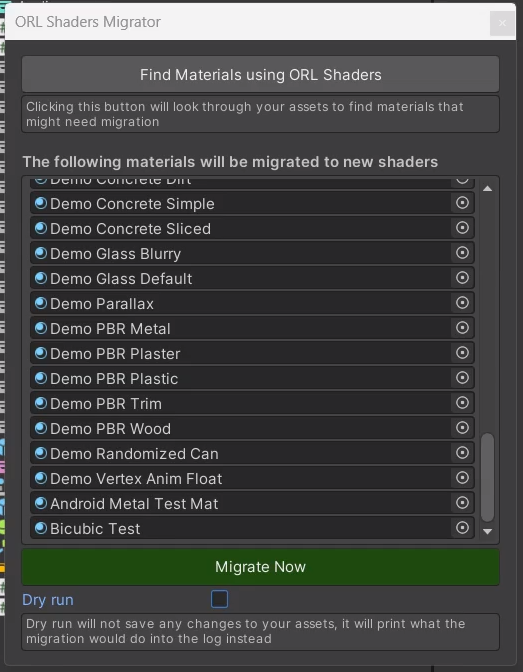Click material sphere icon of Demo Concrete Simple
Screen dimensions: 523x672
tap(41, 203)
